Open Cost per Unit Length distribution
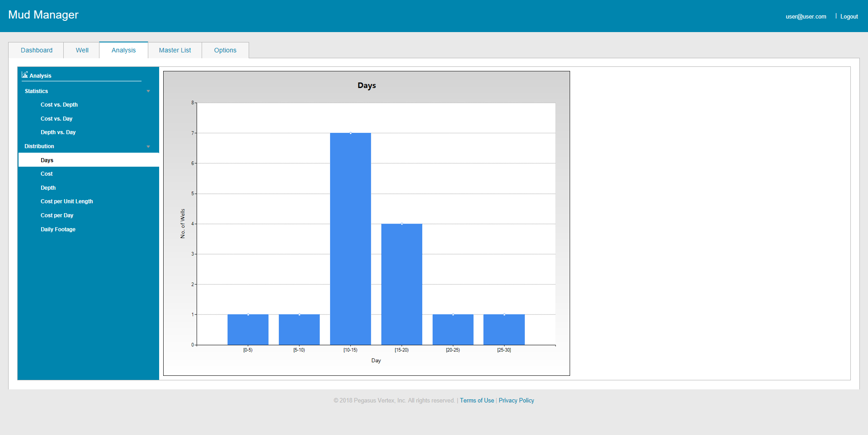The width and height of the screenshot is (868, 435). click(x=66, y=201)
